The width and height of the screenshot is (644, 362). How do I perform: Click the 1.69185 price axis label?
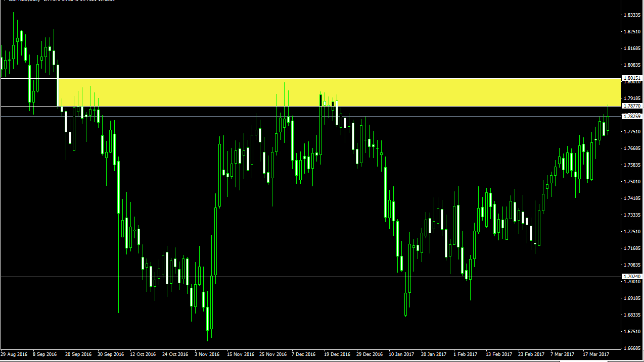coord(632,298)
